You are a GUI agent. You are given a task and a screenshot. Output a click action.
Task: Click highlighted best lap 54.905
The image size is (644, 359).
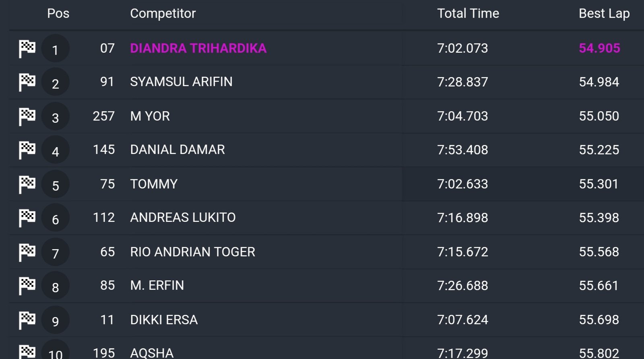(x=599, y=48)
